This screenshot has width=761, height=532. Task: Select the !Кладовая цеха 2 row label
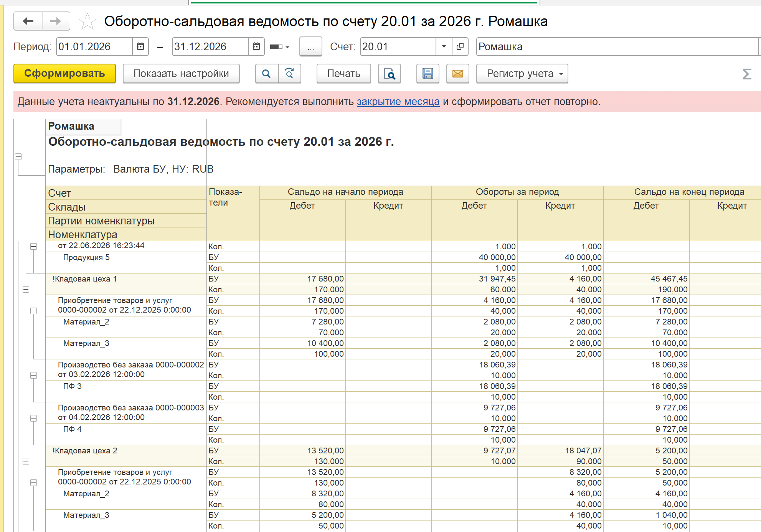pyautogui.click(x=85, y=451)
